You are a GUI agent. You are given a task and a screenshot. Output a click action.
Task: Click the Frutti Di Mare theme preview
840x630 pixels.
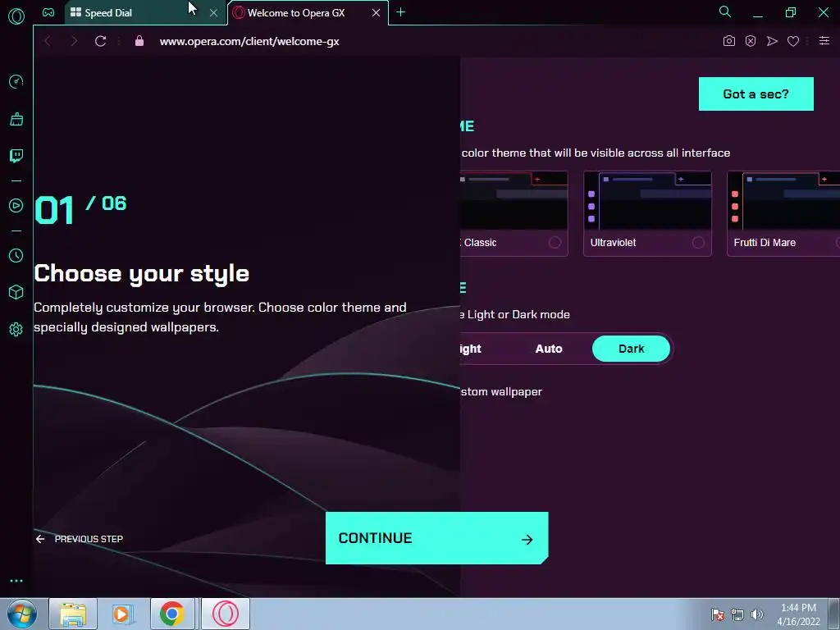[783, 200]
